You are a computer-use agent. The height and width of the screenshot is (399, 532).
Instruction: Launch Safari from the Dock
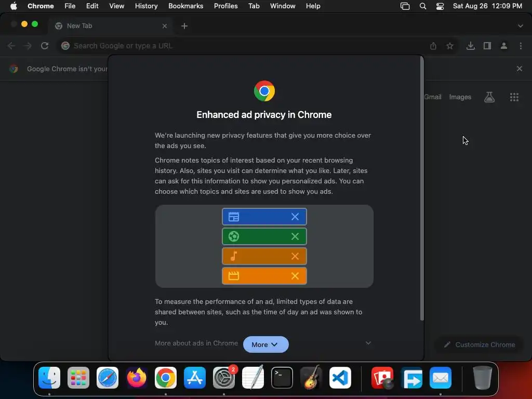click(108, 378)
